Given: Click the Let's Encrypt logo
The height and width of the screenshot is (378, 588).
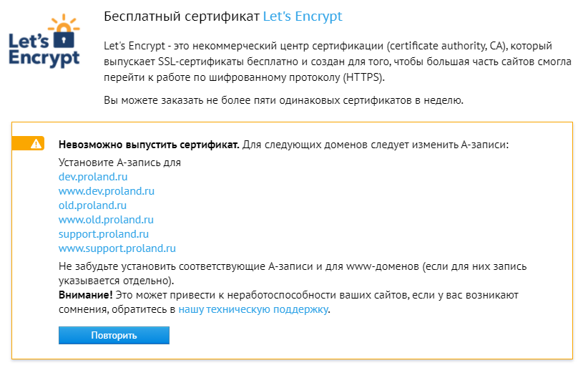Looking at the screenshot, I should (46, 42).
